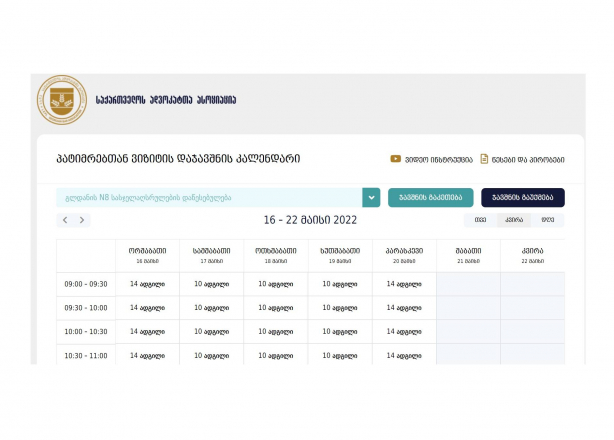The image size is (614, 440).
Task: Select the ხუთშაბათი 19 May column header
Action: click(340, 255)
